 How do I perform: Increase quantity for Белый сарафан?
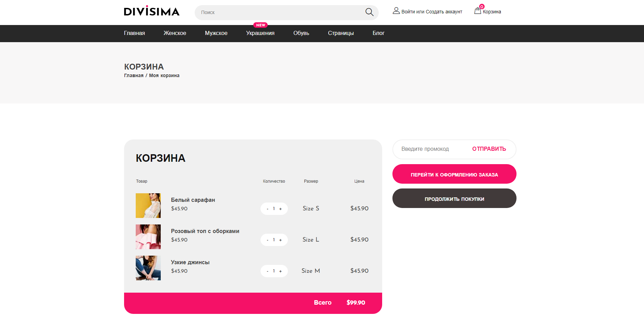point(280,209)
